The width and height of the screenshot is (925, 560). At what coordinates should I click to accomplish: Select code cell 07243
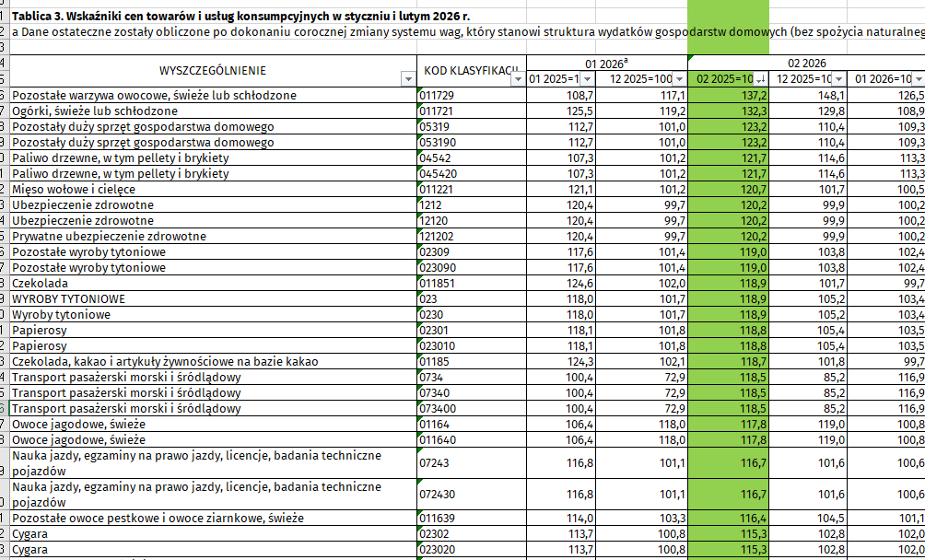(x=472, y=463)
